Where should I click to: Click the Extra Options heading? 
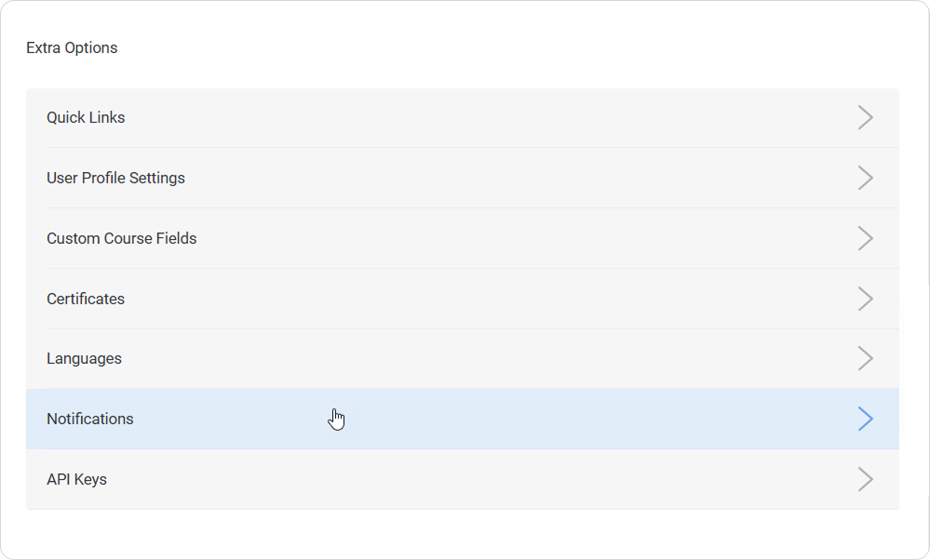[72, 47]
